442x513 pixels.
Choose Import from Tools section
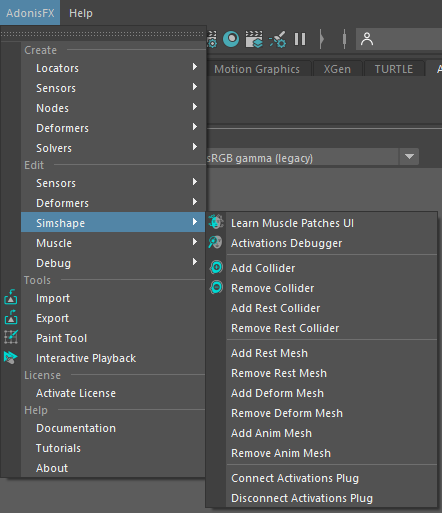113,298
